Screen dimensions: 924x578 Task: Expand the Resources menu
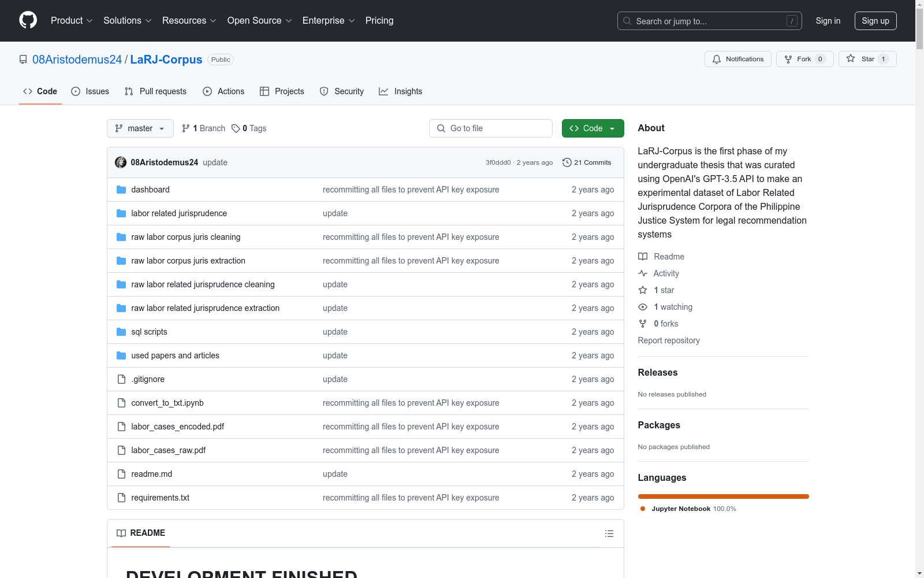(189, 20)
